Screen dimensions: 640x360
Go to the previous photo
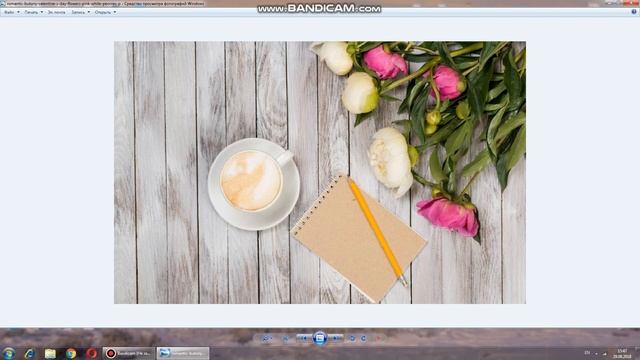304,338
